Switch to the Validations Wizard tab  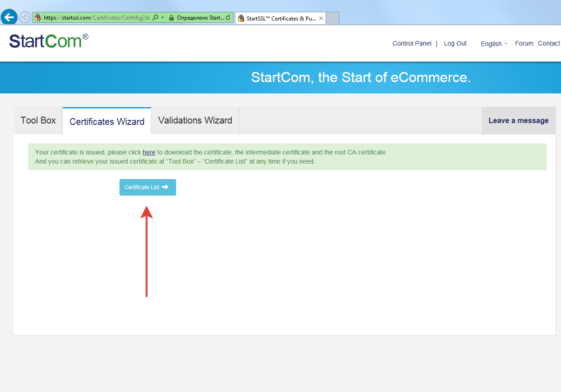click(x=195, y=121)
